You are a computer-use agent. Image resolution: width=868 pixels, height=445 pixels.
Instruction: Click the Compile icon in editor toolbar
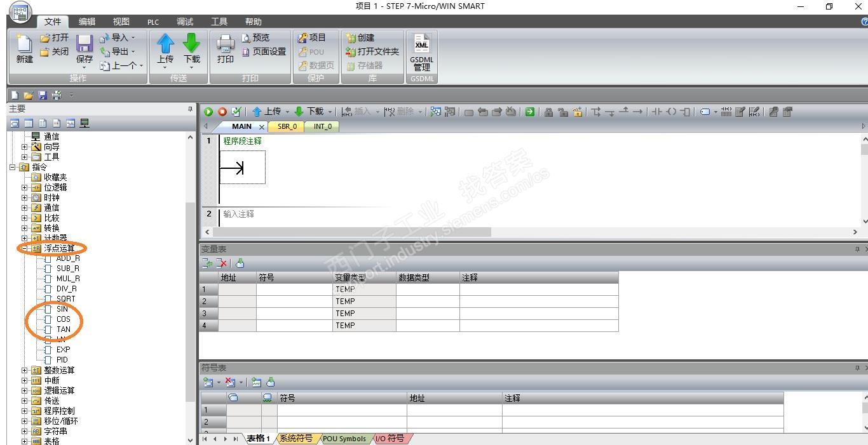point(236,112)
